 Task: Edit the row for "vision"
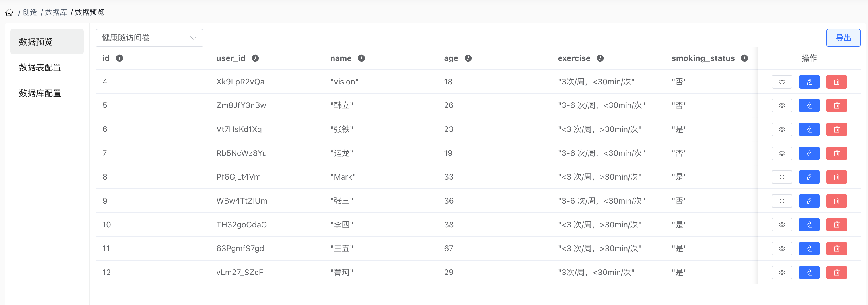pyautogui.click(x=809, y=82)
